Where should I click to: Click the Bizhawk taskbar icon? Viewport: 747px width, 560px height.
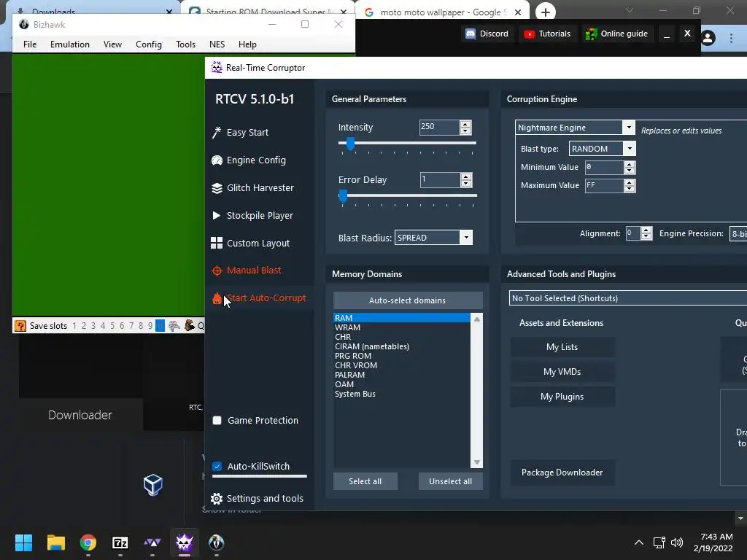[x=216, y=542]
